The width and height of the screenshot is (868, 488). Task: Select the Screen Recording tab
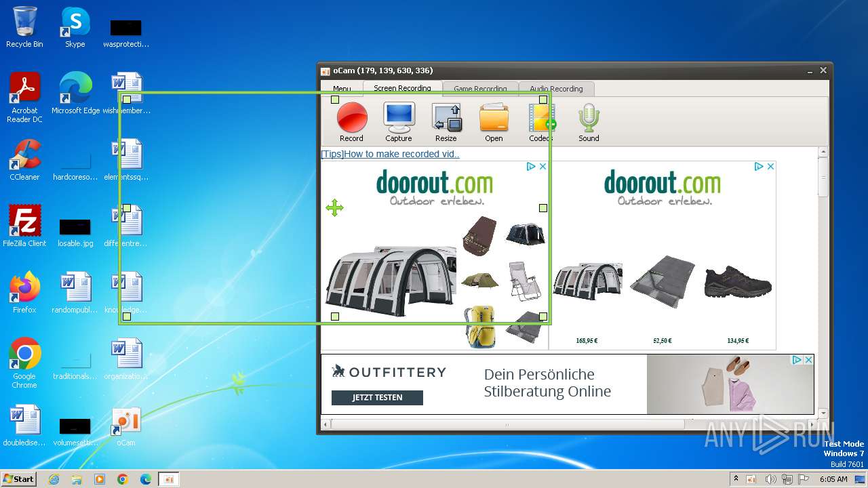(x=402, y=88)
